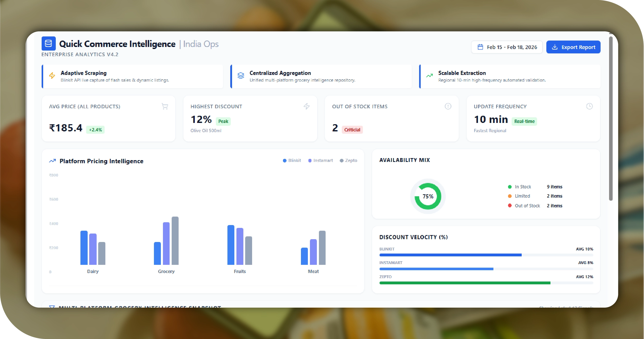Screen dimensions: 644x339
Task: Click the green trend Scalable Extraction icon
Action: click(429, 76)
